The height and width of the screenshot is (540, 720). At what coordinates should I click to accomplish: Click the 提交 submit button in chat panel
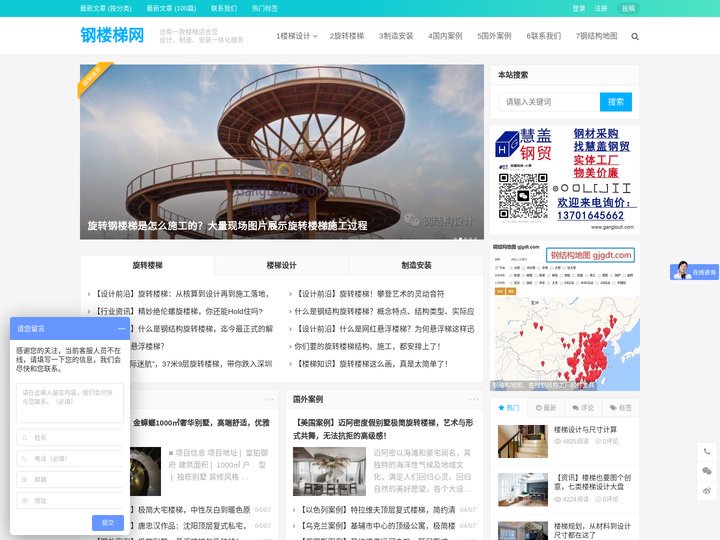[x=108, y=523]
